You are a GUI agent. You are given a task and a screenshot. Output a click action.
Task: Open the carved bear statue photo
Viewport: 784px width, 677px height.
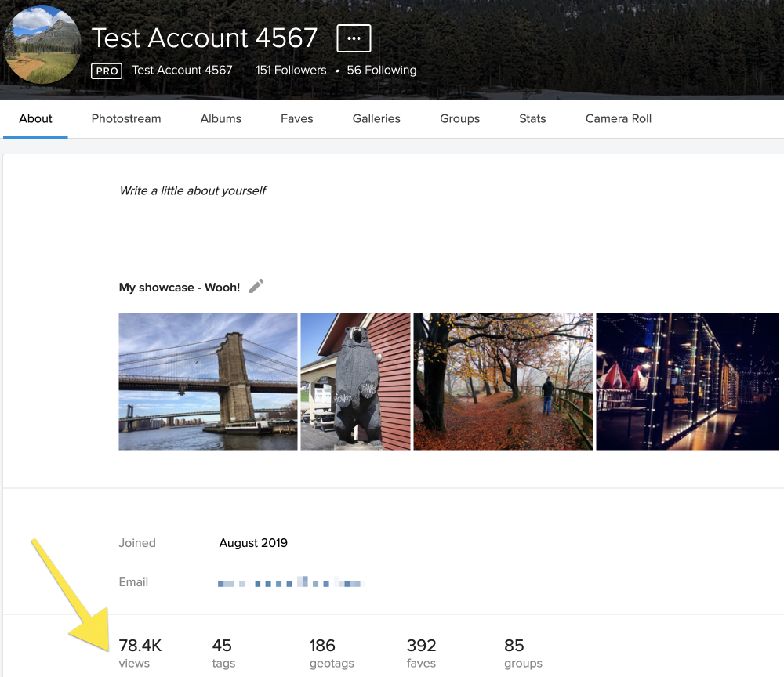[x=355, y=382]
